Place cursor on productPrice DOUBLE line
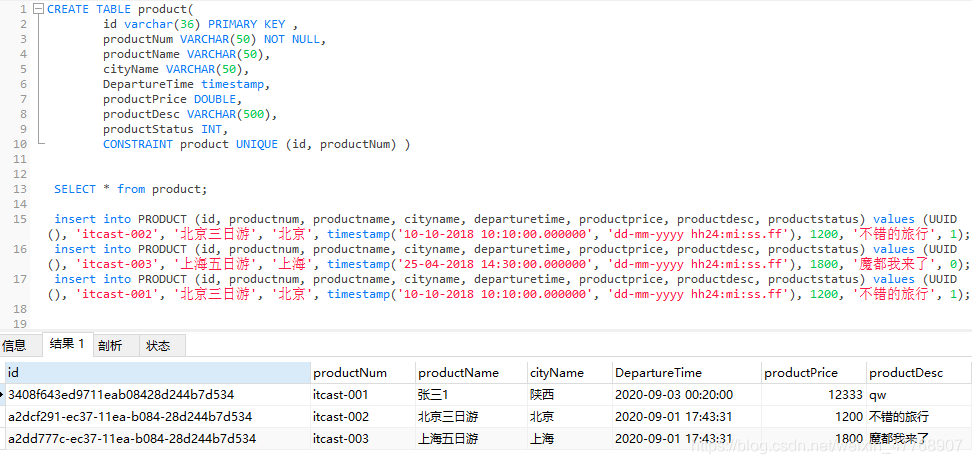The width and height of the screenshot is (972, 464). click(172, 99)
